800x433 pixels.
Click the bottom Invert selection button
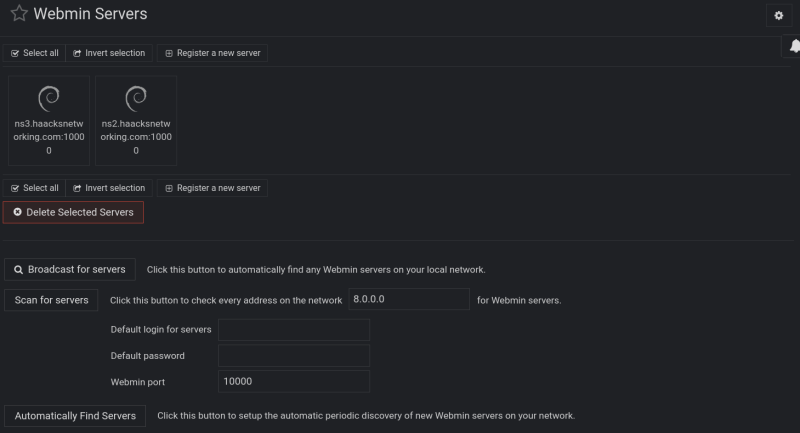click(x=109, y=188)
